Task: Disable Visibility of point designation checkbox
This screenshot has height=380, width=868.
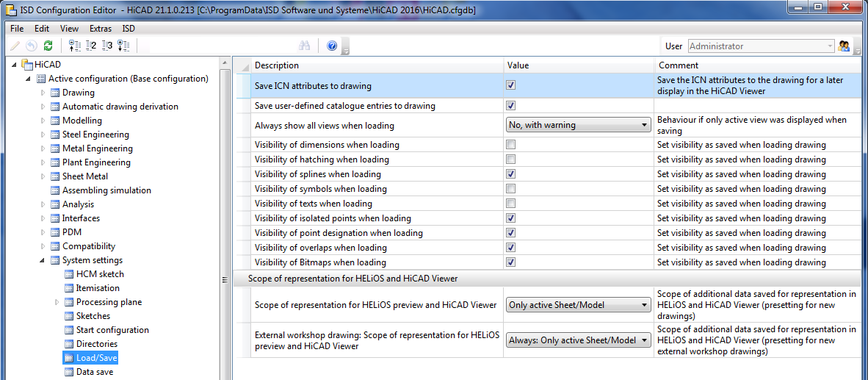Action: (x=511, y=233)
